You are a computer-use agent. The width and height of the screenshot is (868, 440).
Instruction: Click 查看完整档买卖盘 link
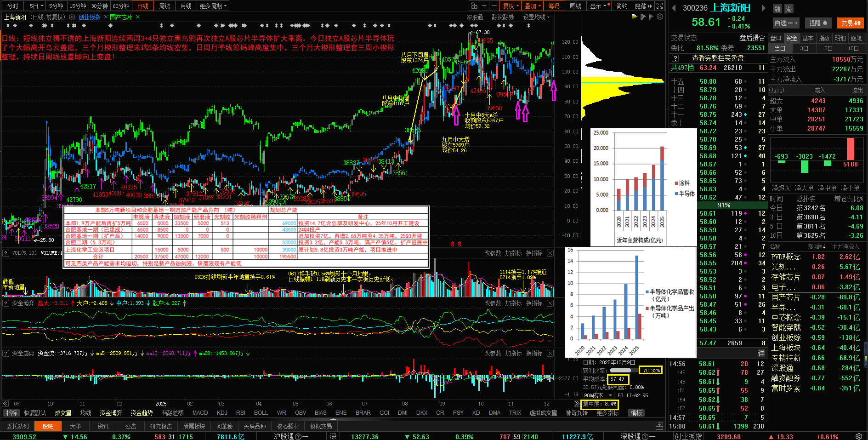(x=718, y=58)
